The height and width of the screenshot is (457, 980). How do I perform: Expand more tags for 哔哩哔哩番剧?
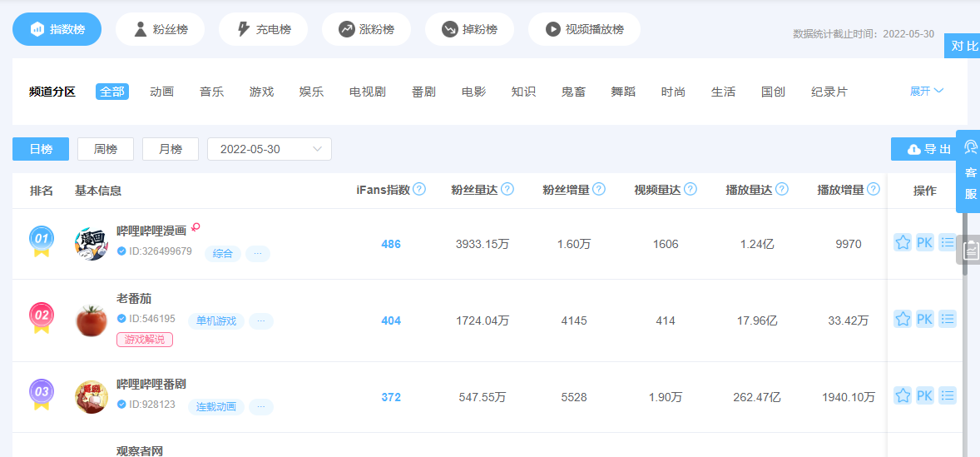[x=261, y=407]
